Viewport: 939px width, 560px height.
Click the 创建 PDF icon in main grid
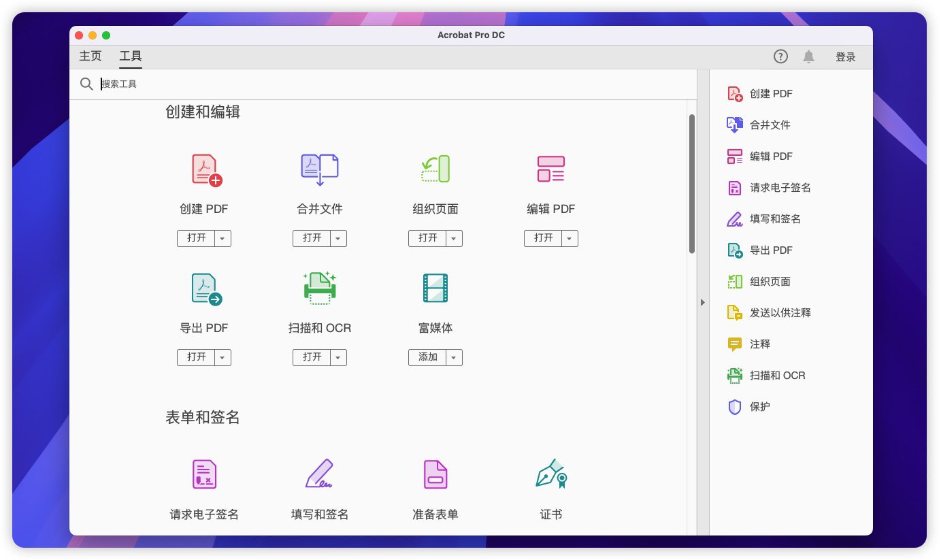coord(206,170)
